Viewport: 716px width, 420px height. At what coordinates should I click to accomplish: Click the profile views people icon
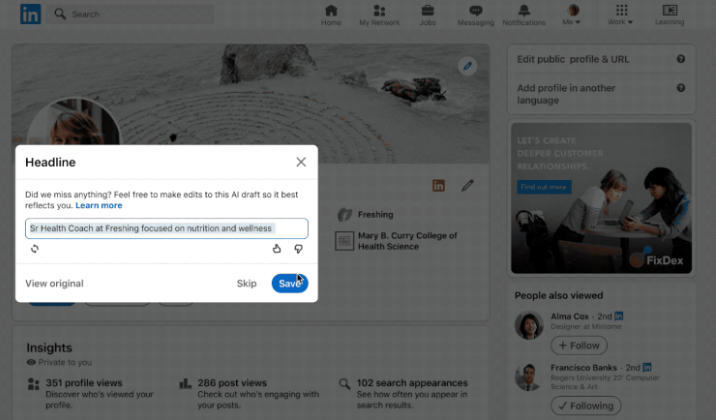click(x=33, y=384)
